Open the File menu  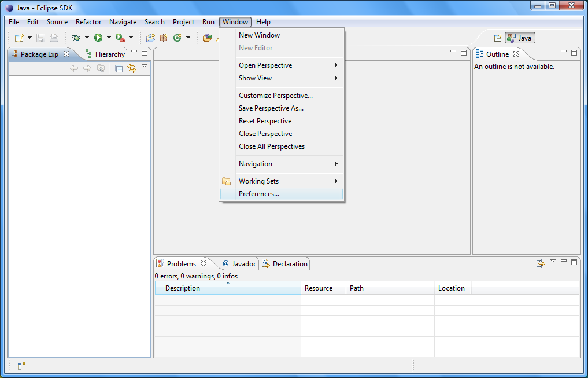click(14, 22)
